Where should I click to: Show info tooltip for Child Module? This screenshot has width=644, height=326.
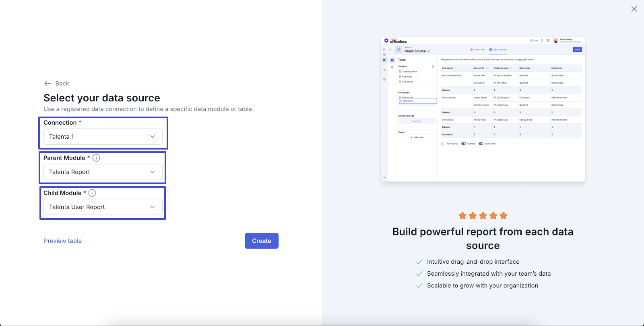click(x=92, y=193)
